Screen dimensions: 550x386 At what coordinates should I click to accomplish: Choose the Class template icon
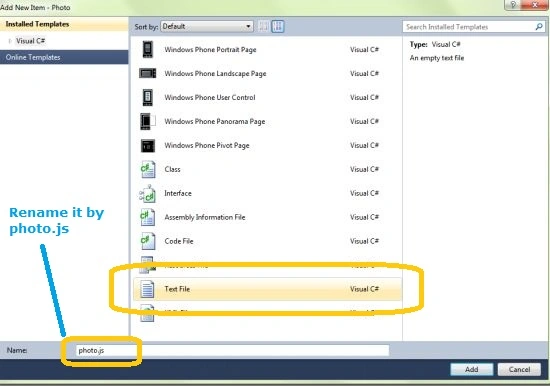click(x=148, y=169)
